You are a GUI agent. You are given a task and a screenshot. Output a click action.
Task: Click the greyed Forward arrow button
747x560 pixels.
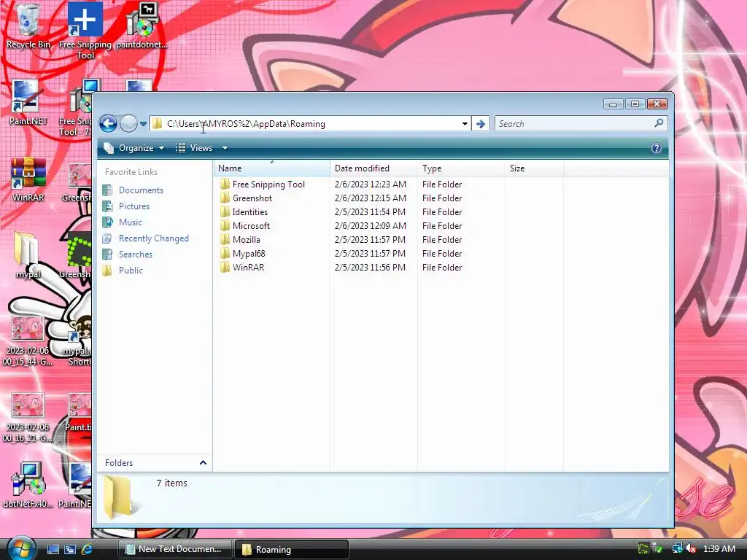tap(128, 124)
